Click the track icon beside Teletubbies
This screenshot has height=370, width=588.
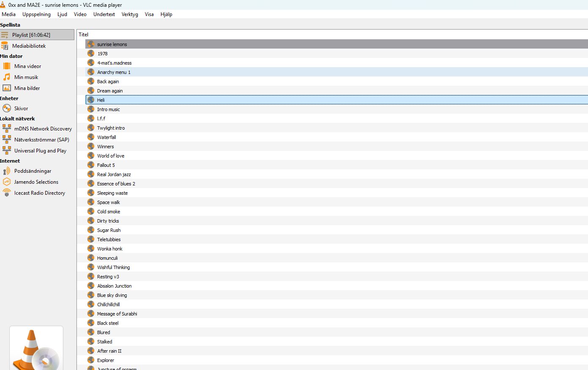pyautogui.click(x=91, y=239)
